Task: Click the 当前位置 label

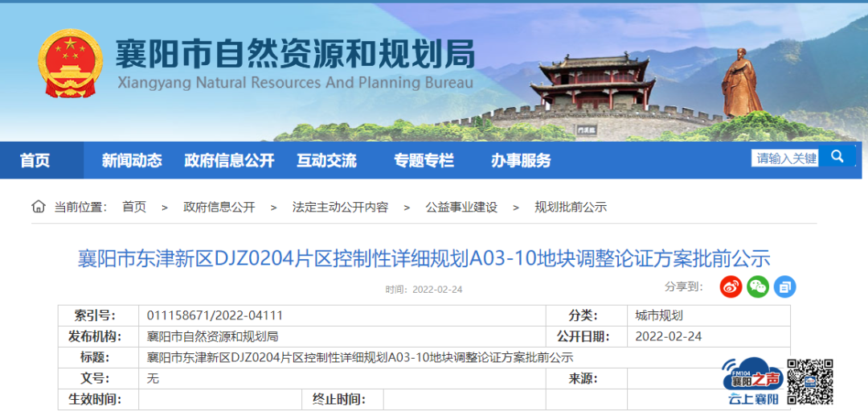Action: tap(80, 208)
